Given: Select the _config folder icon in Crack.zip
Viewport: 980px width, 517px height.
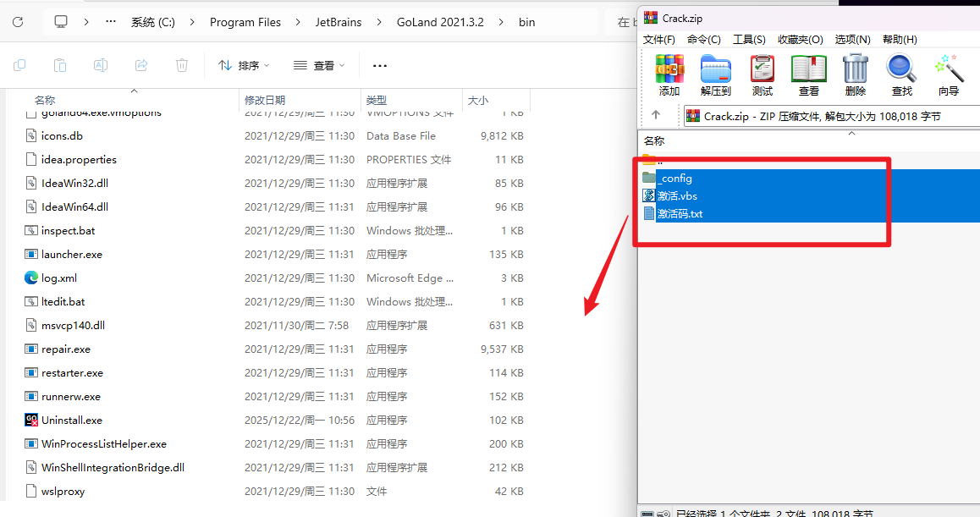Looking at the screenshot, I should click(649, 178).
